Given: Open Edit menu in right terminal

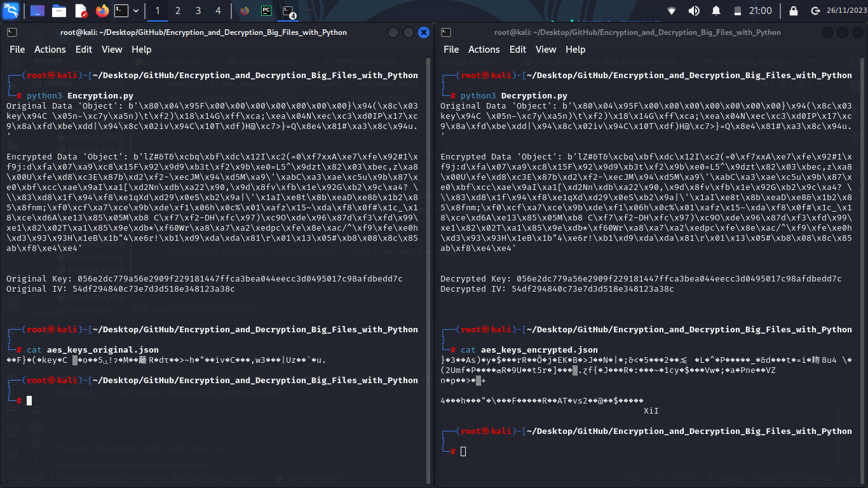Looking at the screenshot, I should click(x=518, y=49).
